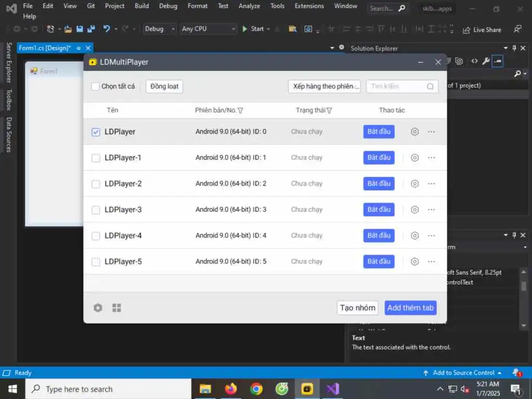The image size is (532, 399).
Task: Open settings gear for LDPlayer-3 row
Action: [x=415, y=210]
